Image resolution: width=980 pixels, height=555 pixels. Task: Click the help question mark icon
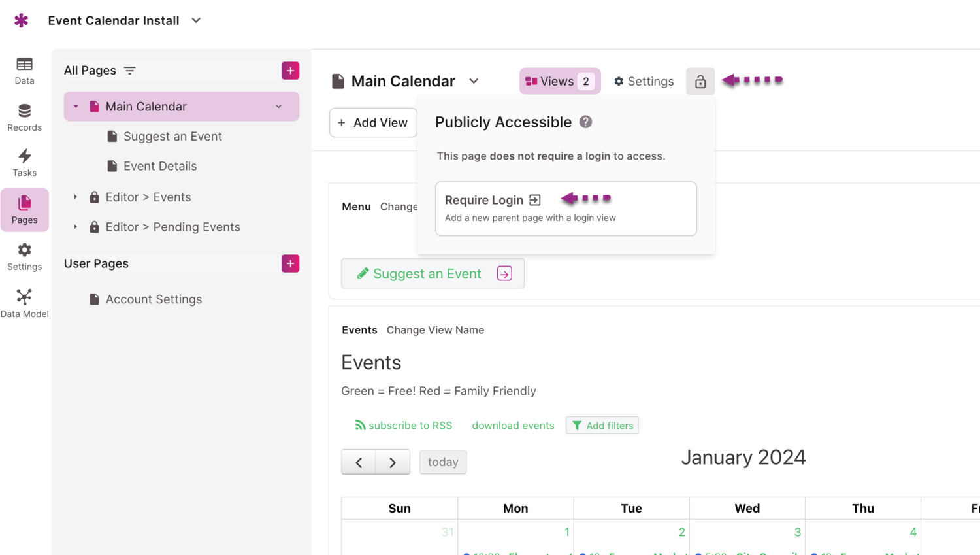point(585,122)
